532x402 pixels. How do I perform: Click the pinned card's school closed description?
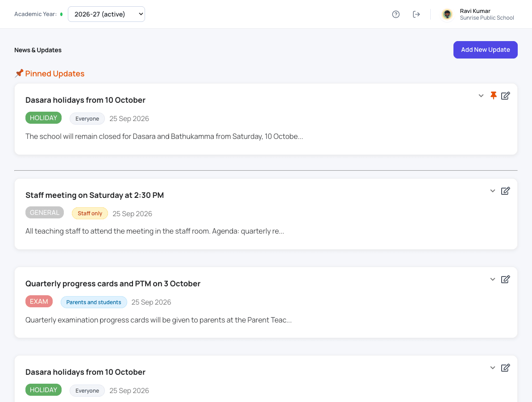(164, 137)
